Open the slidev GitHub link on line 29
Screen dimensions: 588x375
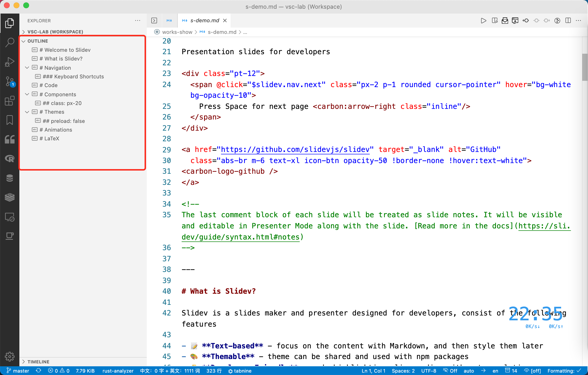point(295,150)
